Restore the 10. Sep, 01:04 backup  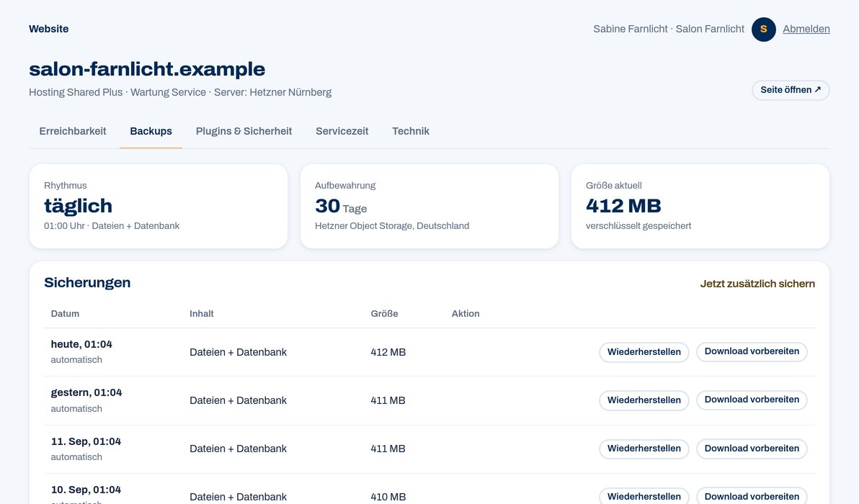(x=644, y=496)
